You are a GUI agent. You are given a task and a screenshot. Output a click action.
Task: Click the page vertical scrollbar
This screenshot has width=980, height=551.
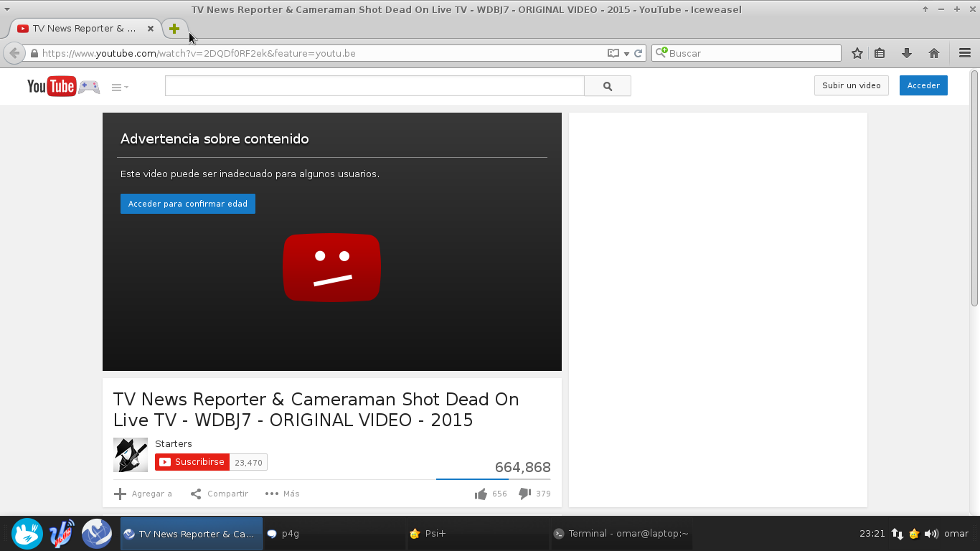point(974,189)
